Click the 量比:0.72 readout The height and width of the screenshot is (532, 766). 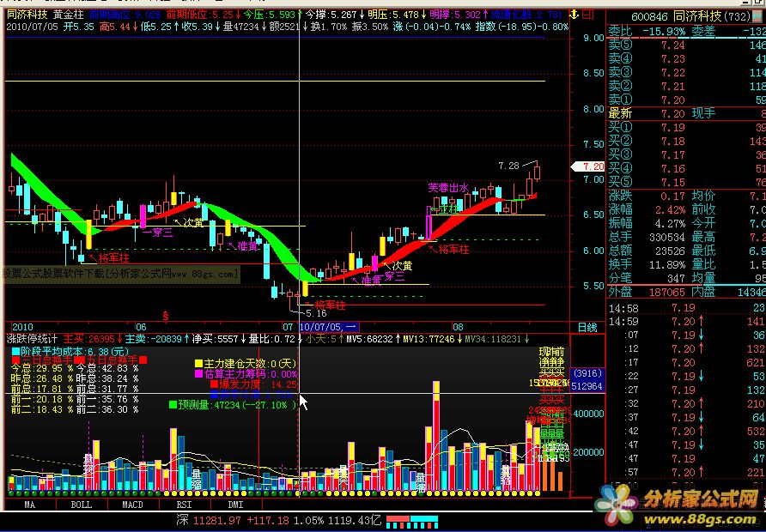tap(271, 339)
